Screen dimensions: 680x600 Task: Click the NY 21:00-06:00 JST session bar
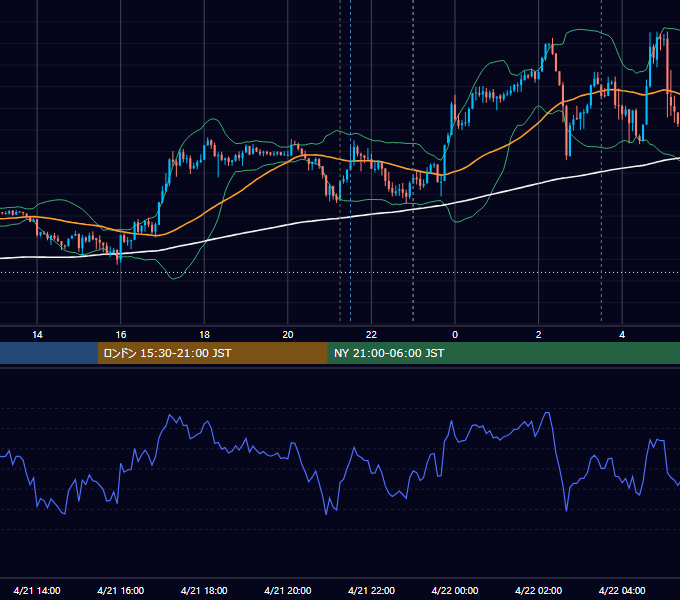(503, 353)
